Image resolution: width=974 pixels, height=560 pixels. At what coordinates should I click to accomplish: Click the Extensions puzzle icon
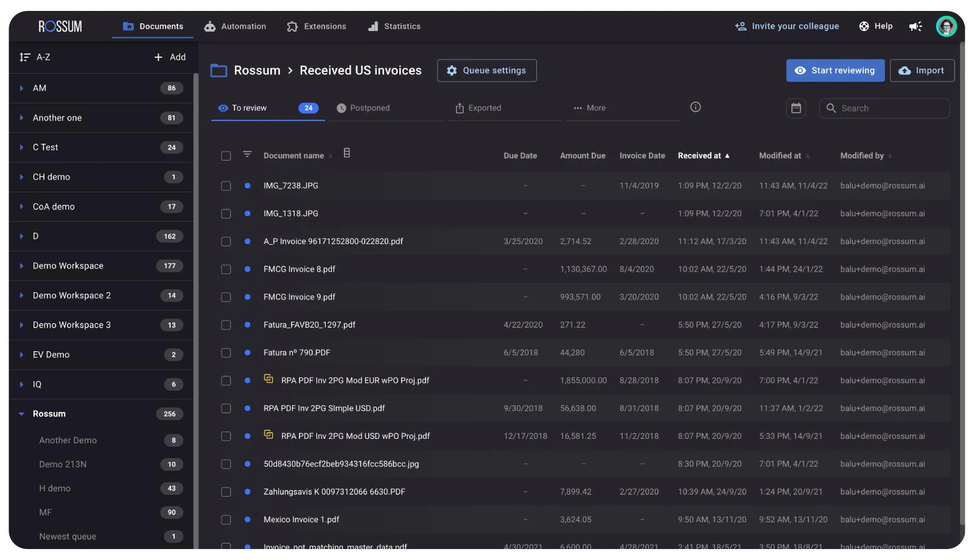click(x=293, y=26)
